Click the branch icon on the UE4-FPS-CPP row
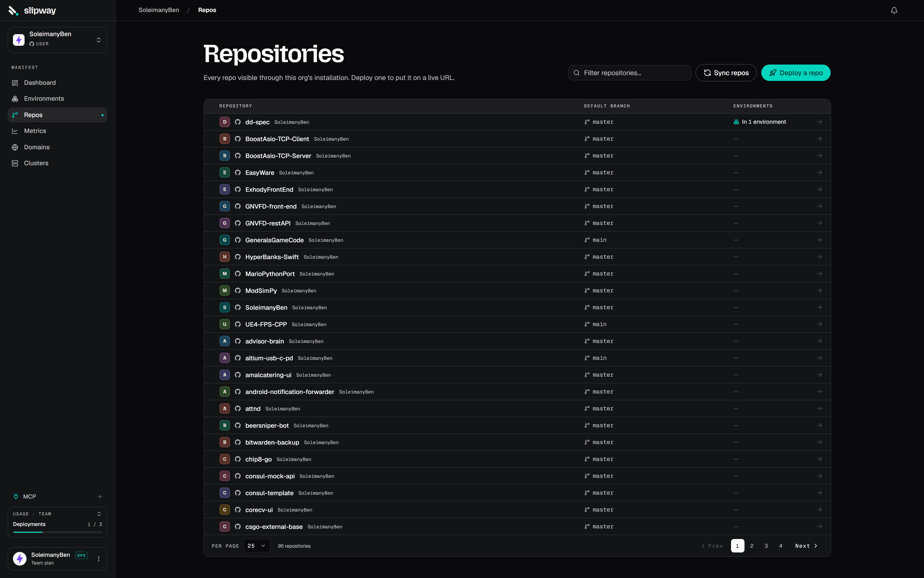The image size is (924, 578). 587,324
